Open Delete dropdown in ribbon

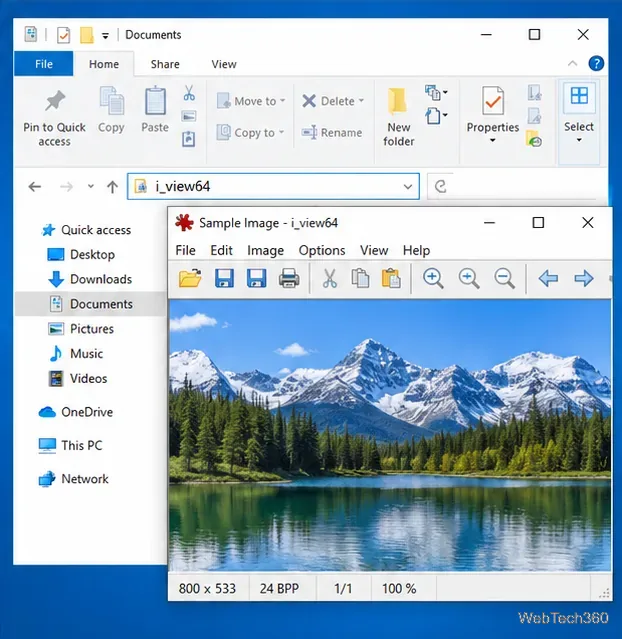point(361,100)
